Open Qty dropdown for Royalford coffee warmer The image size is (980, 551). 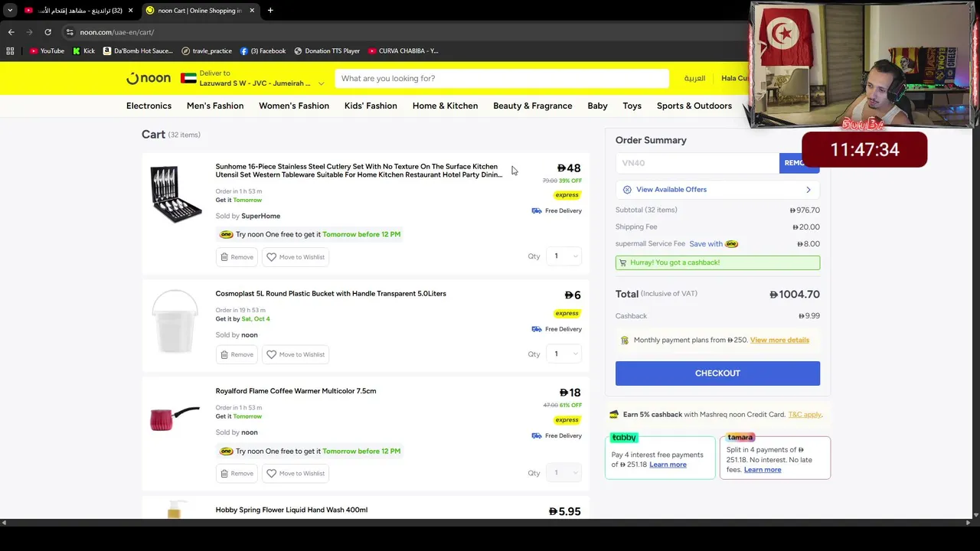point(564,472)
